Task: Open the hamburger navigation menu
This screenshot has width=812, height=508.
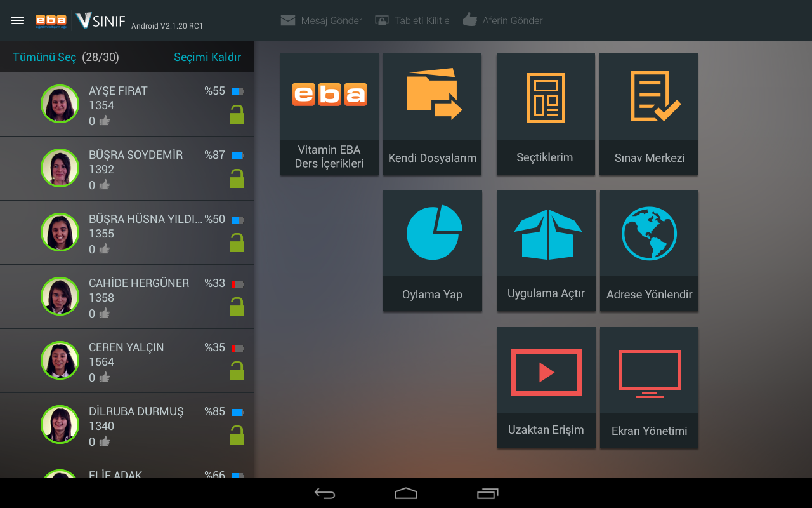Action: (x=18, y=20)
